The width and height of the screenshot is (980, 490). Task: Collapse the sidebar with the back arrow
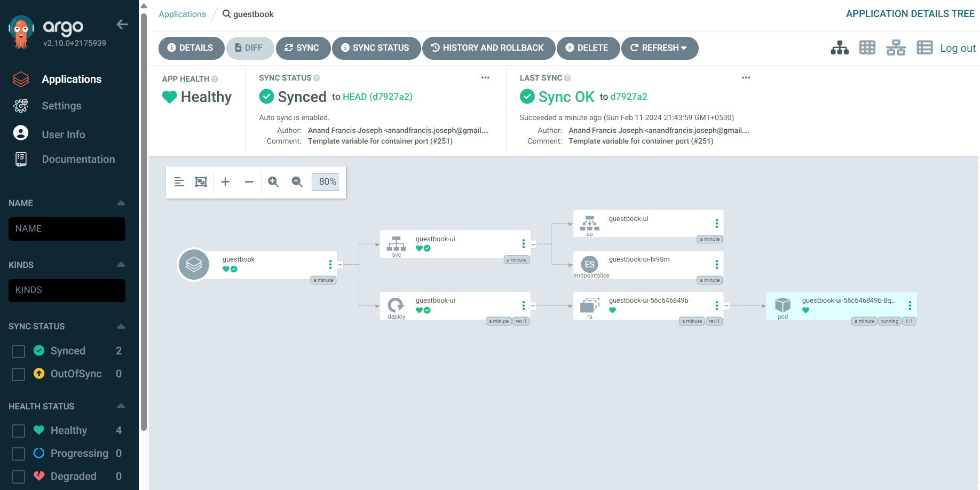(122, 25)
